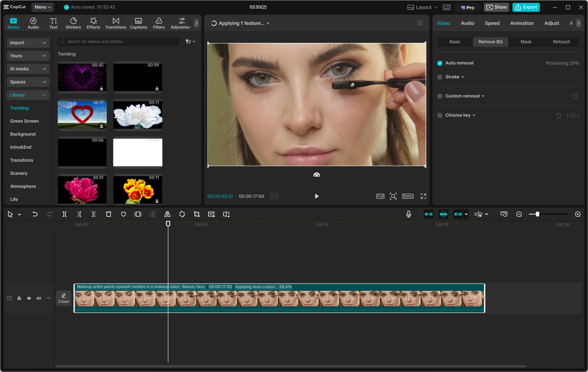This screenshot has width=588, height=372.
Task: Crop the selected clip
Action: coord(197,214)
